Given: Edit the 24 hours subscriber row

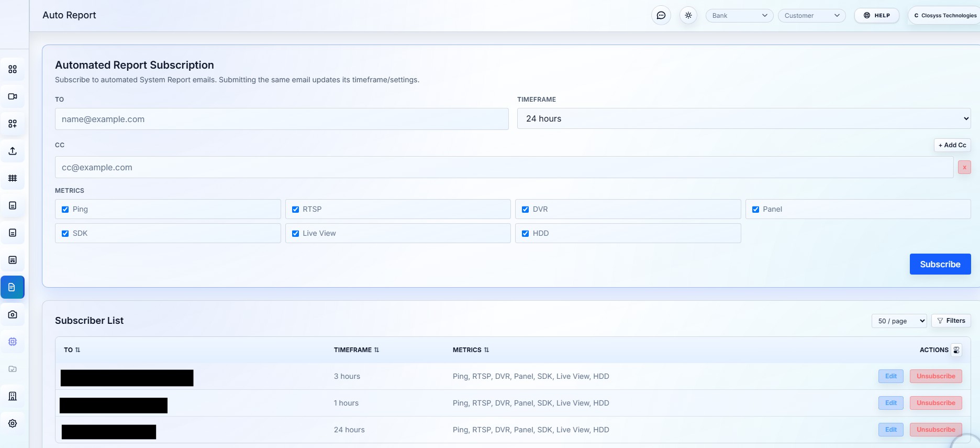Looking at the screenshot, I should pos(891,430).
